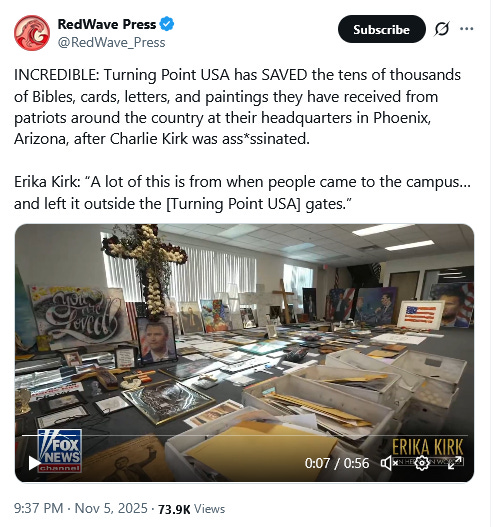Open the Grok explain icon
Screen dimensions: 493x527
pos(441,29)
